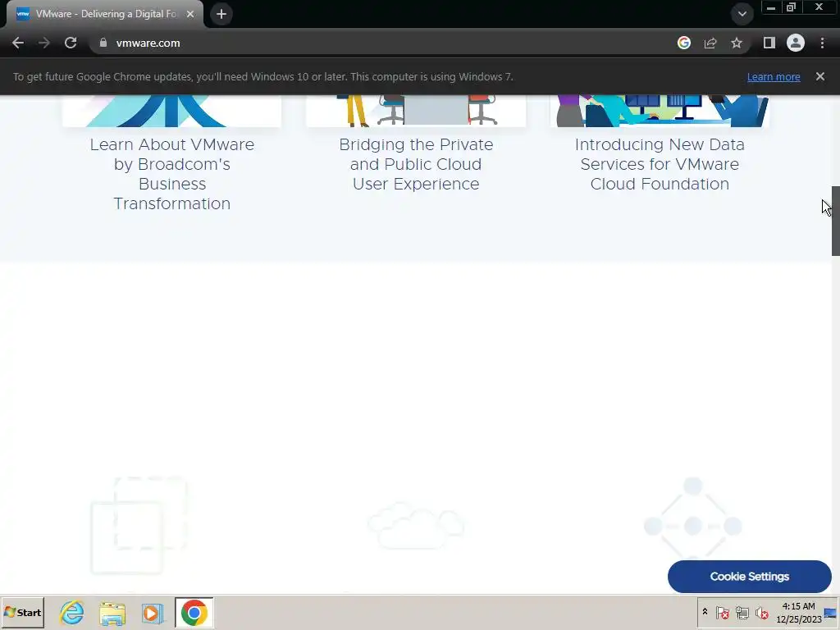Open Windows Explorer folder from taskbar
The width and height of the screenshot is (840, 630).
(x=112, y=612)
